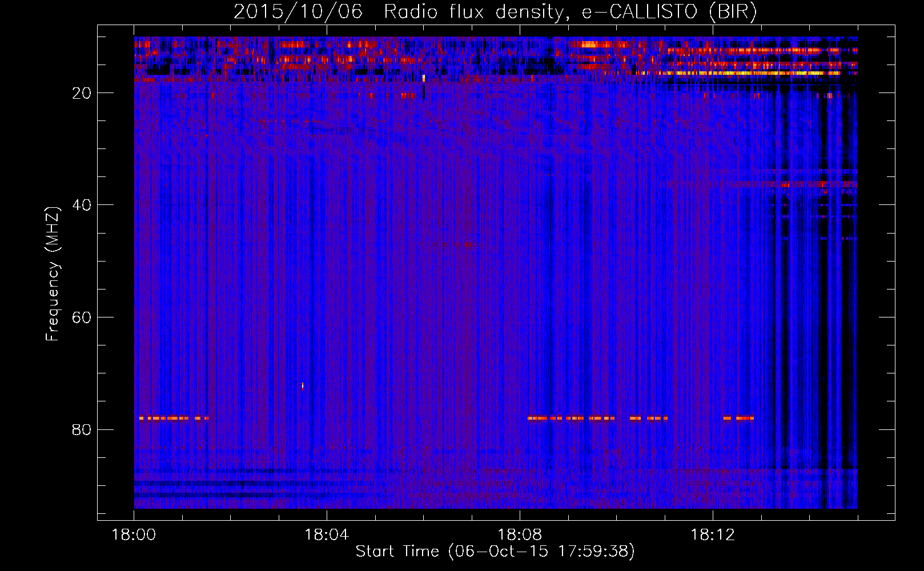Image resolution: width=924 pixels, height=571 pixels.
Task: Click the bright yellow spike near 18:06
Action: click(424, 78)
